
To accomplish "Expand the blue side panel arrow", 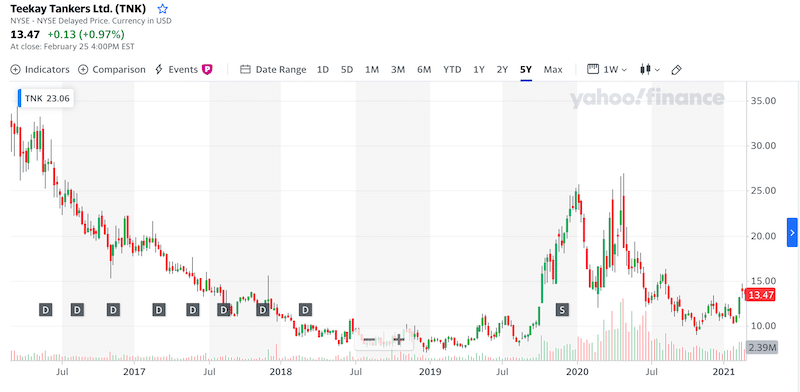I will [792, 233].
